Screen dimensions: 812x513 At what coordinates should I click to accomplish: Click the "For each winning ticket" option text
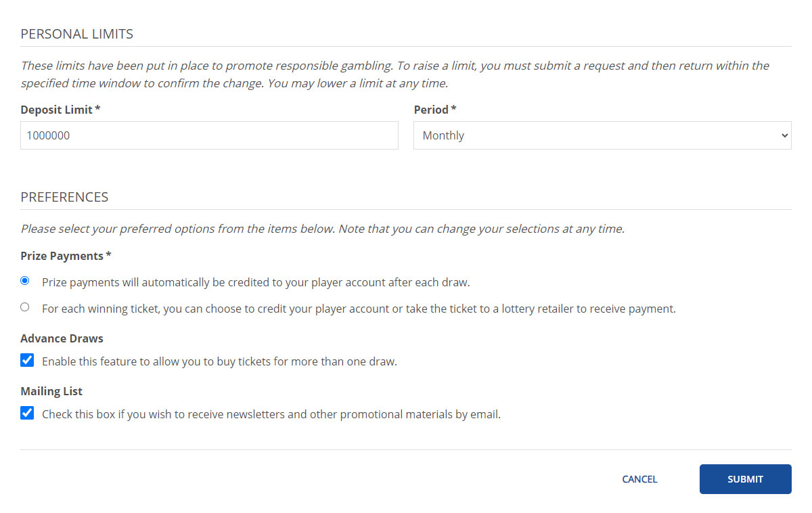click(x=359, y=309)
